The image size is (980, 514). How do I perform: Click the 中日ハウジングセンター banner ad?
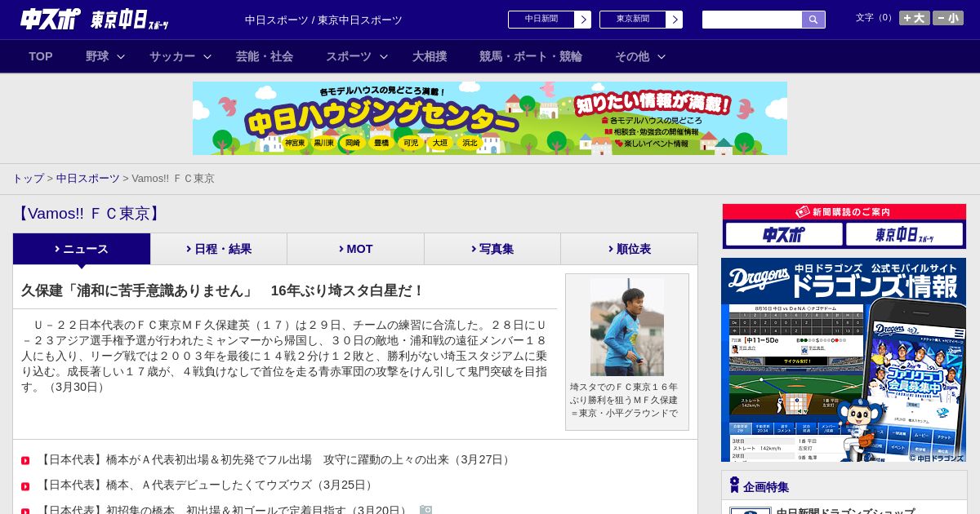coord(490,118)
